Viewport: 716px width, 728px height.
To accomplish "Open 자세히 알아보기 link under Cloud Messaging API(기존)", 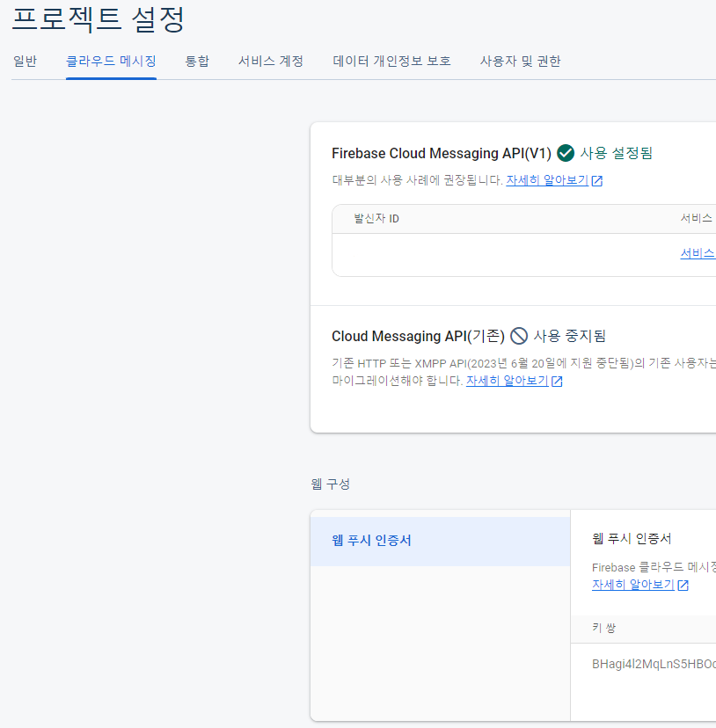I will (508, 381).
